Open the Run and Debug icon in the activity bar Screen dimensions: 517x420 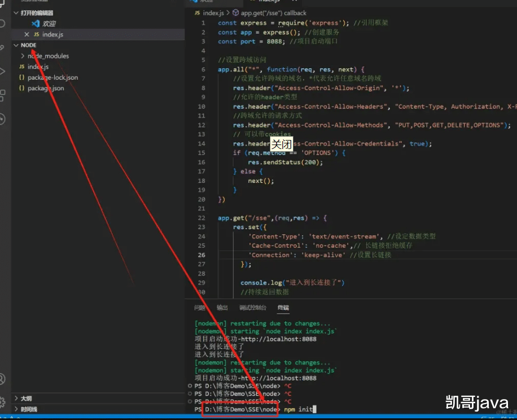[2, 71]
